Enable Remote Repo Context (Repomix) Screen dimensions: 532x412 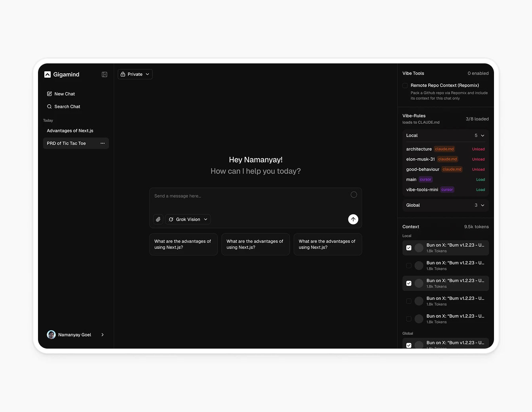405,85
